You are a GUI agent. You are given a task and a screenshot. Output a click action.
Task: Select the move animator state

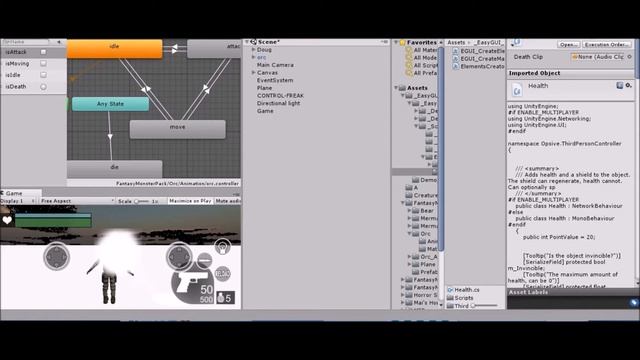point(178,129)
